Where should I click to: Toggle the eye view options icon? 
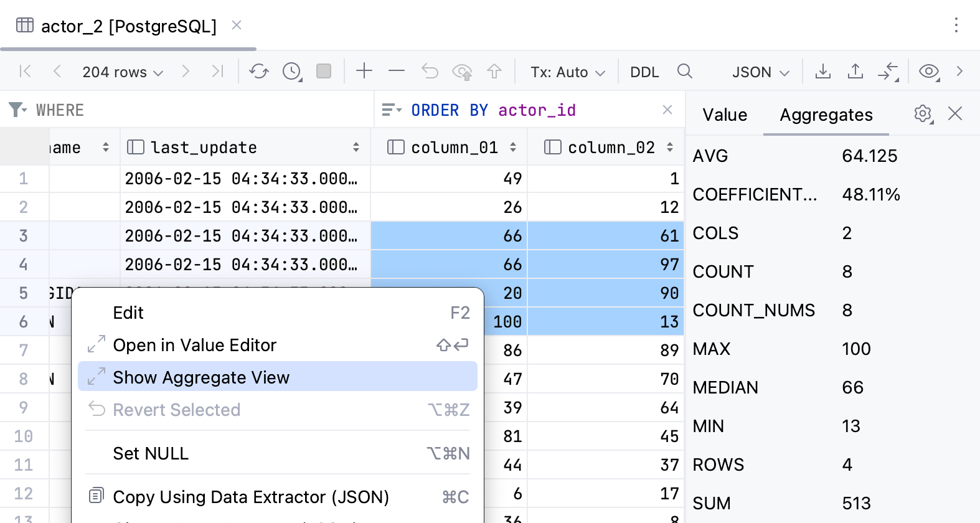[929, 72]
